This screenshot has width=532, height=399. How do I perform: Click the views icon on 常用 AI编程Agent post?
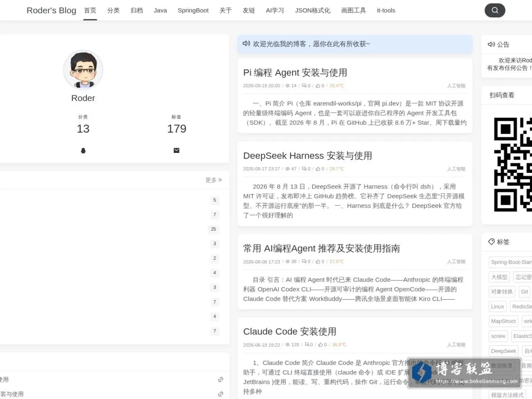(x=287, y=262)
